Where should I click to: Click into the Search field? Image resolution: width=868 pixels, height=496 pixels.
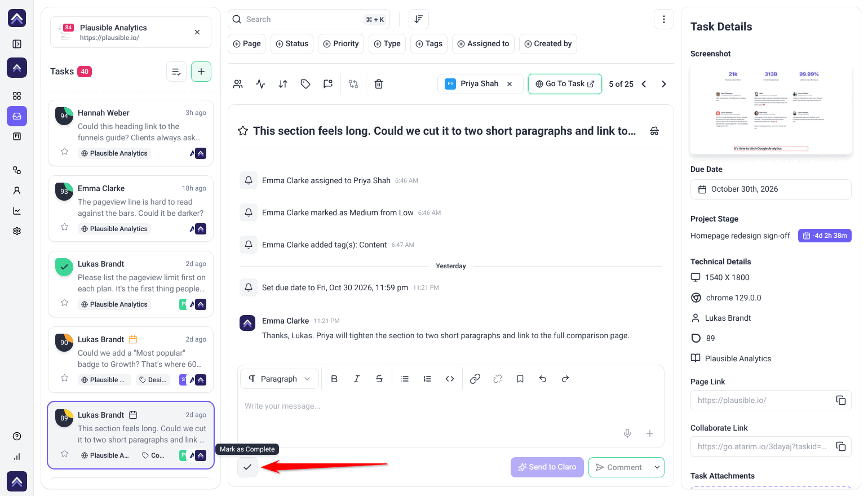pyautogui.click(x=309, y=19)
